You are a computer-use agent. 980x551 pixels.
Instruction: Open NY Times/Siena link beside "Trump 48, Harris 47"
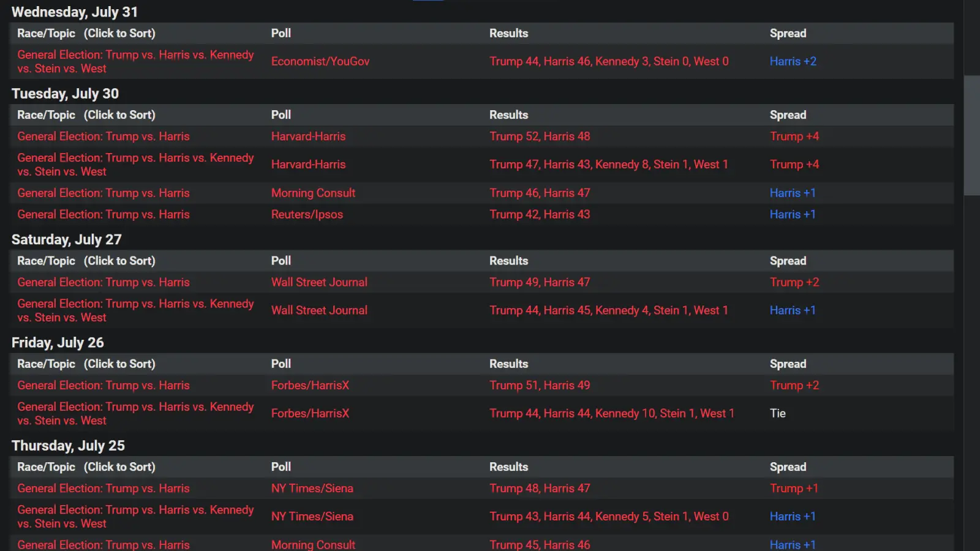click(312, 489)
